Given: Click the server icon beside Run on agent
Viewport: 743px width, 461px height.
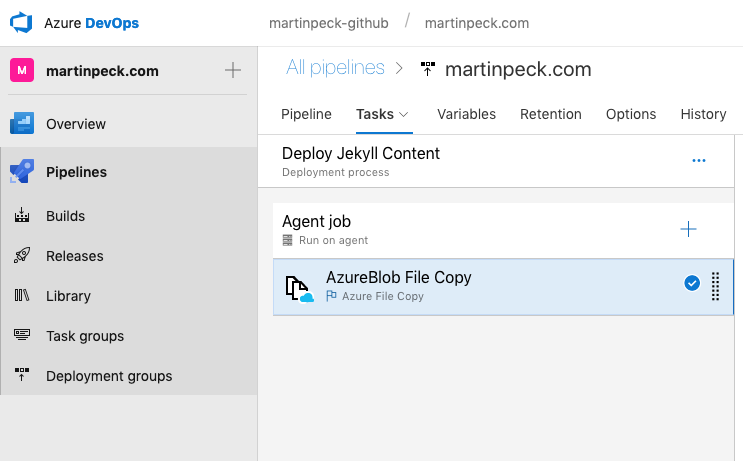Looking at the screenshot, I should [288, 240].
